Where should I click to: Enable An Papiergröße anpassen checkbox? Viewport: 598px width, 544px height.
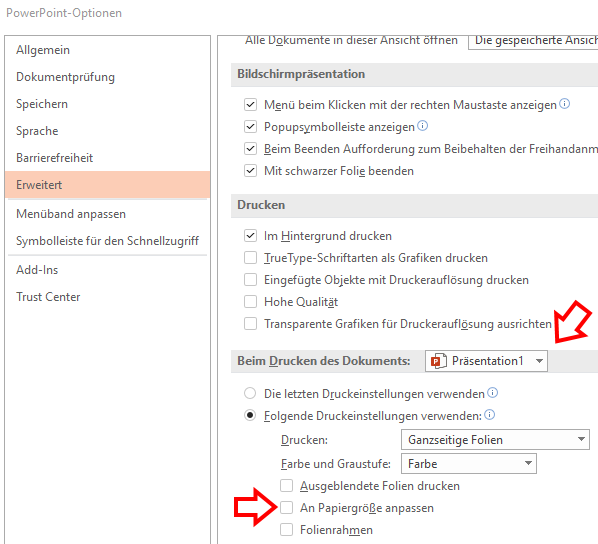pos(286,508)
